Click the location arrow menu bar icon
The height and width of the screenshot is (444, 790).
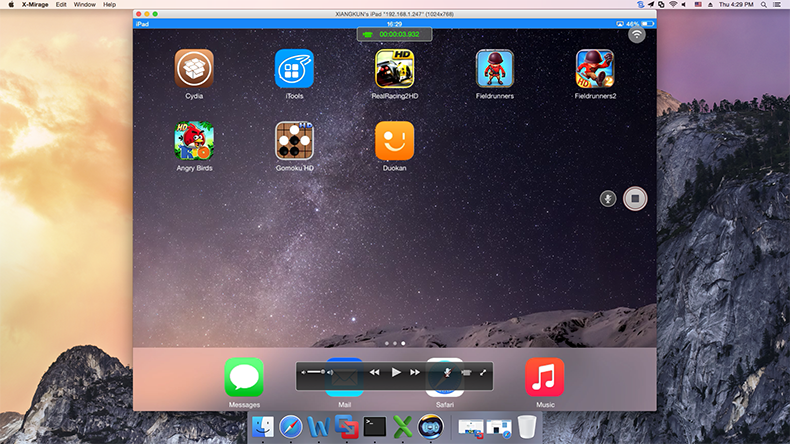[651, 5]
